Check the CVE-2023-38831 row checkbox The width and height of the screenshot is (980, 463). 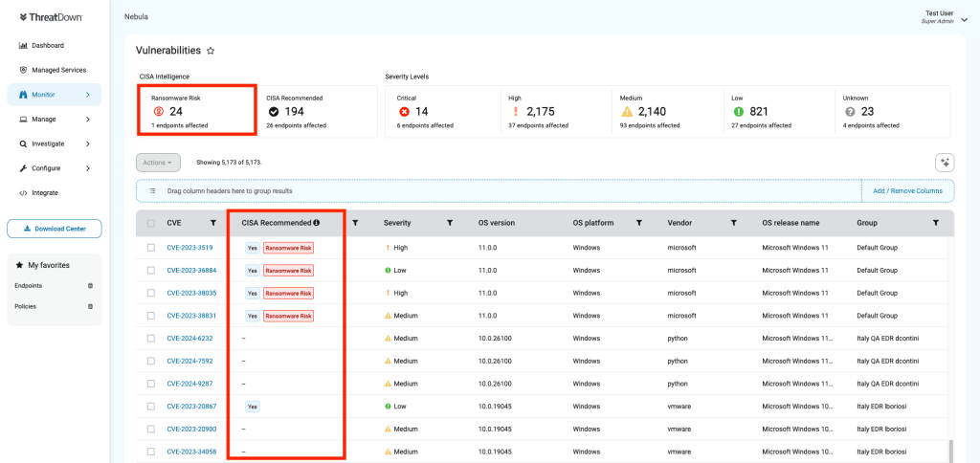pyautogui.click(x=150, y=316)
